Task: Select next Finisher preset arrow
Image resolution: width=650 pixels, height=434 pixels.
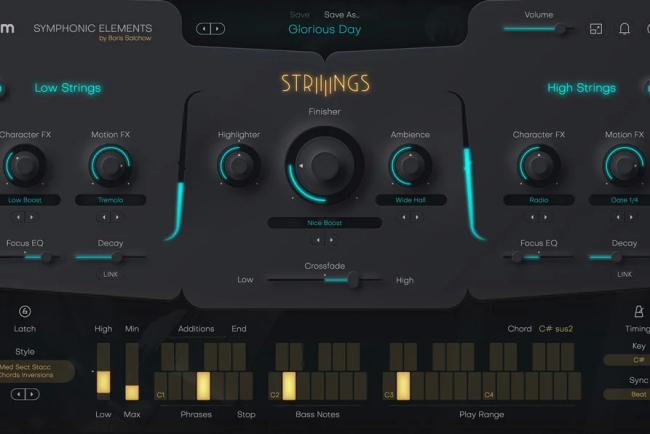Action: click(x=331, y=240)
